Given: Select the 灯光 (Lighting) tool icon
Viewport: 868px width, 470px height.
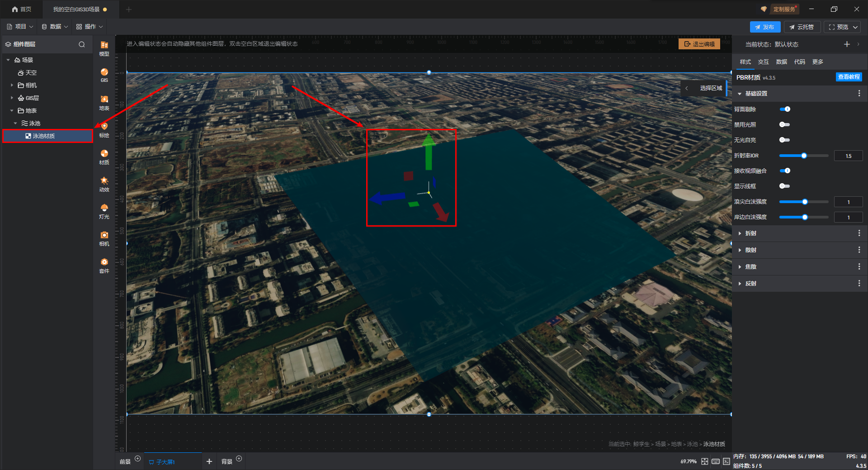Looking at the screenshot, I should (x=104, y=211).
